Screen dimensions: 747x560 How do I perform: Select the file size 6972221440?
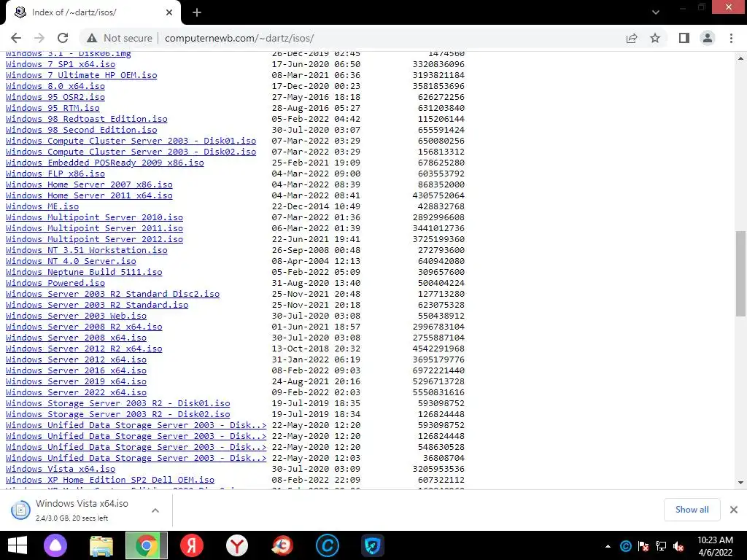(438, 371)
